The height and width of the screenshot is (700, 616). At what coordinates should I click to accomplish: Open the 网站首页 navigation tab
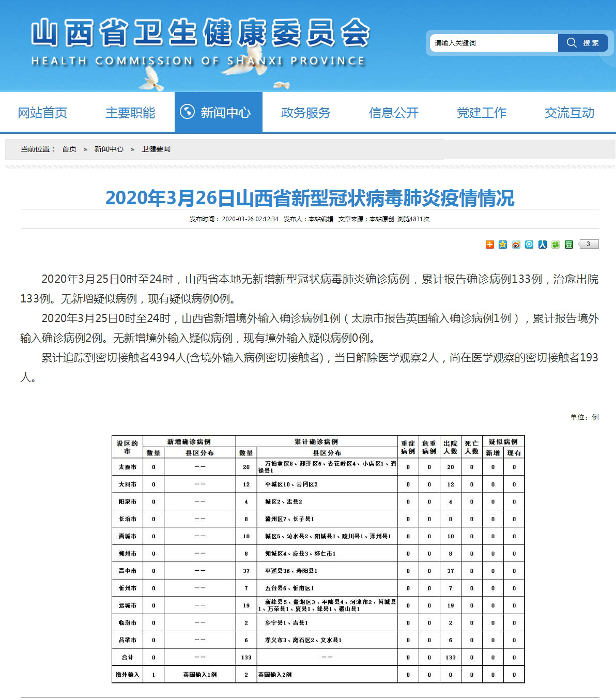[x=42, y=113]
